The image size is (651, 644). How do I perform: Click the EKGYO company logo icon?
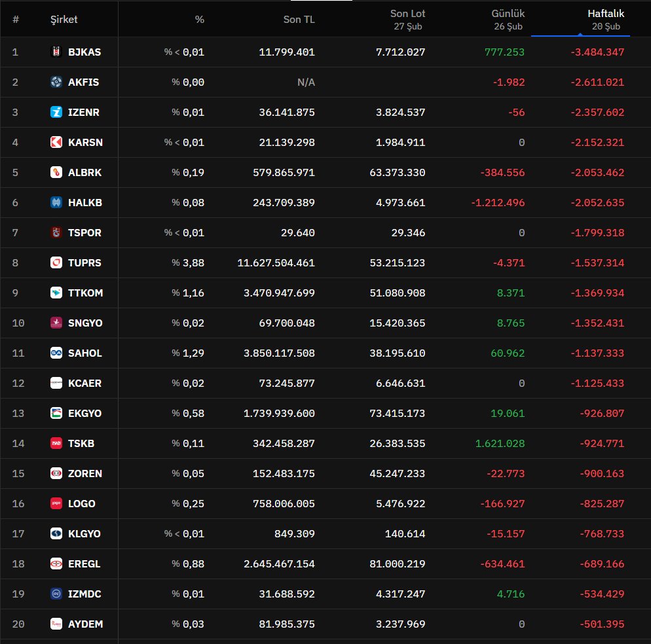56,413
